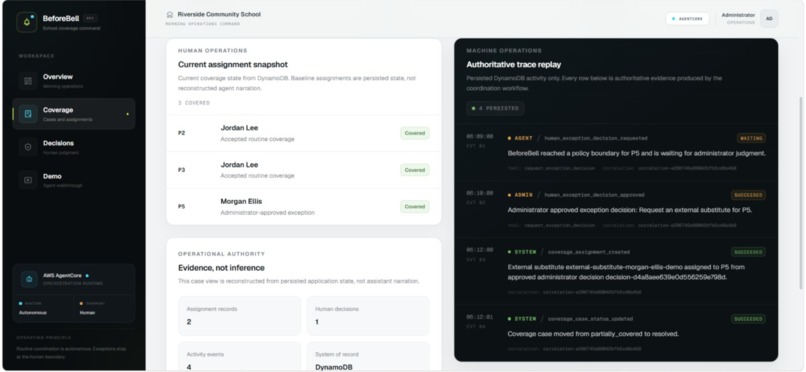Click the BeforeBell bell logo icon
This screenshot has width=806, height=372.
click(26, 22)
